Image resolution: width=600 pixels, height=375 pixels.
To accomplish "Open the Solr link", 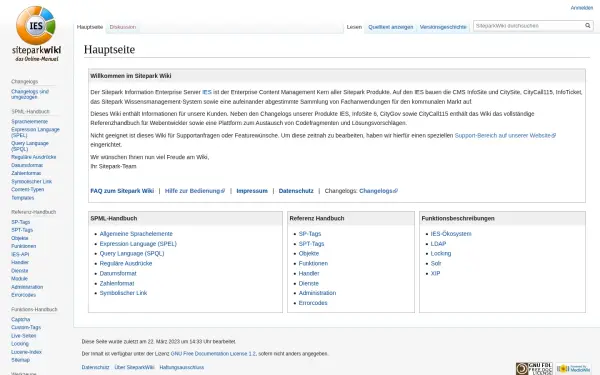I will click(x=436, y=263).
